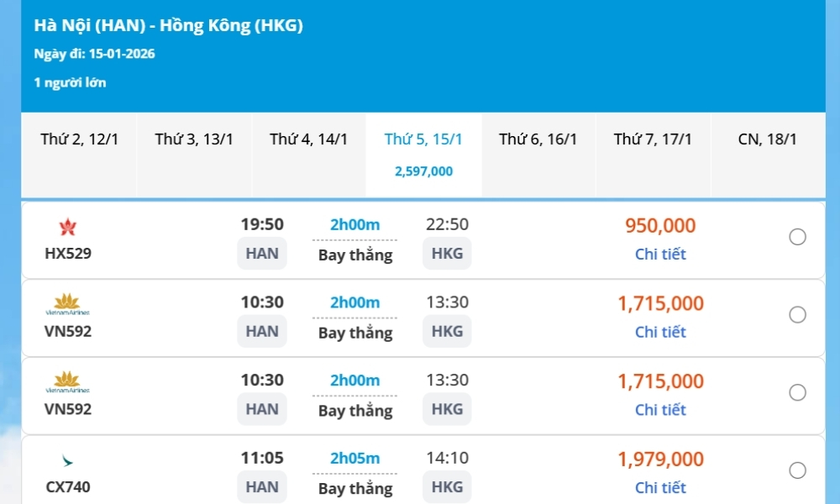Screen dimensions: 840x504
Task: Open the 2h05m flight duration details for CX740
Action: click(x=354, y=458)
